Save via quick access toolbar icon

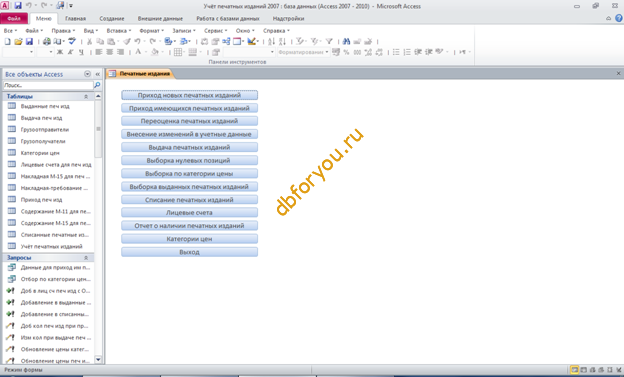[x=18, y=6]
